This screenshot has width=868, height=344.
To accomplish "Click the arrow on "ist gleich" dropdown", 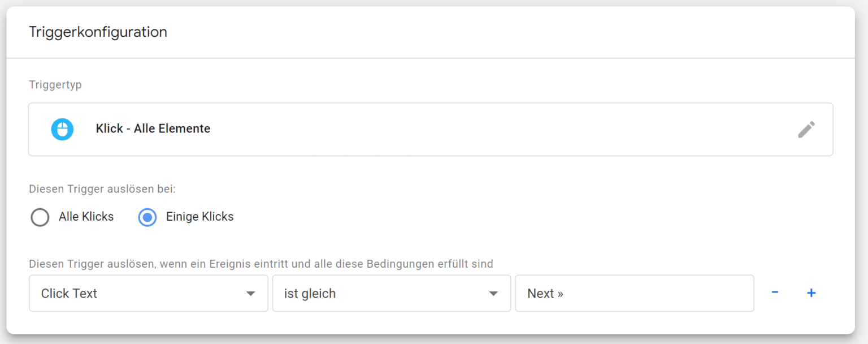I will click(493, 294).
